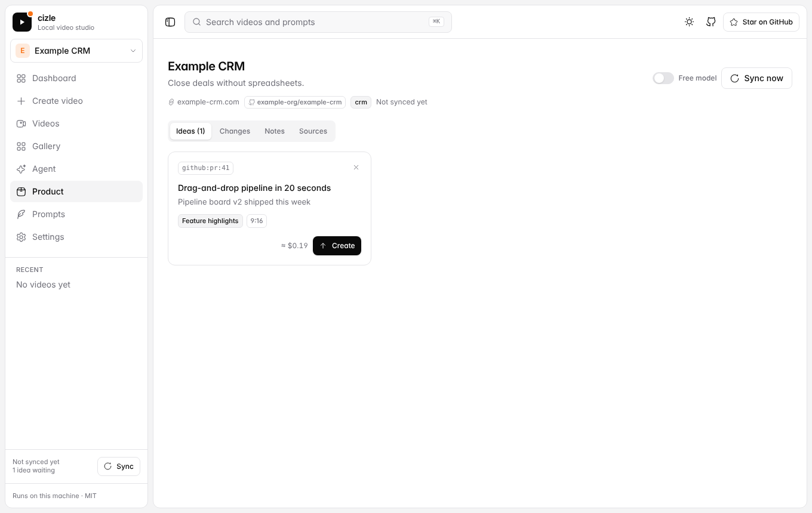
Task: Open the Gallery section
Action: pos(76,146)
